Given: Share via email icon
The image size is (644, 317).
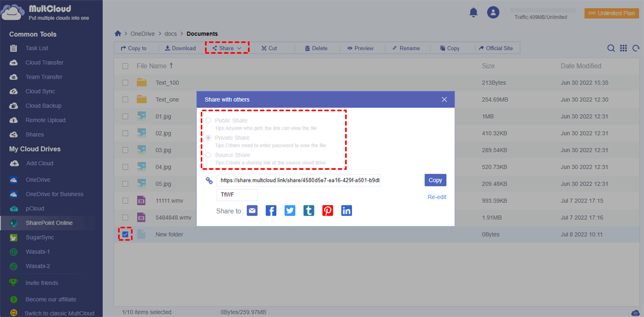Looking at the screenshot, I should click(252, 211).
